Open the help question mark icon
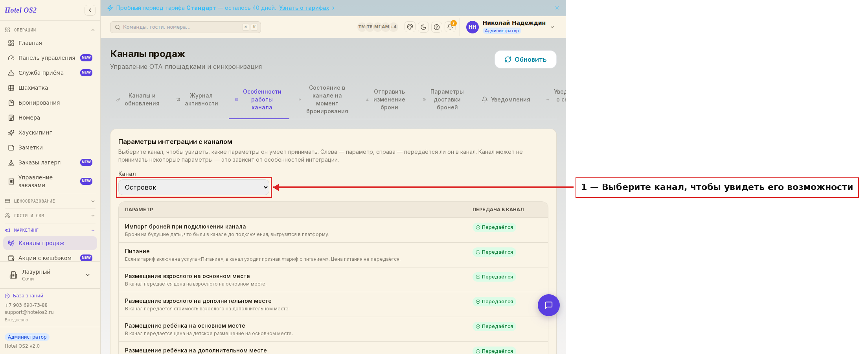 (x=437, y=27)
